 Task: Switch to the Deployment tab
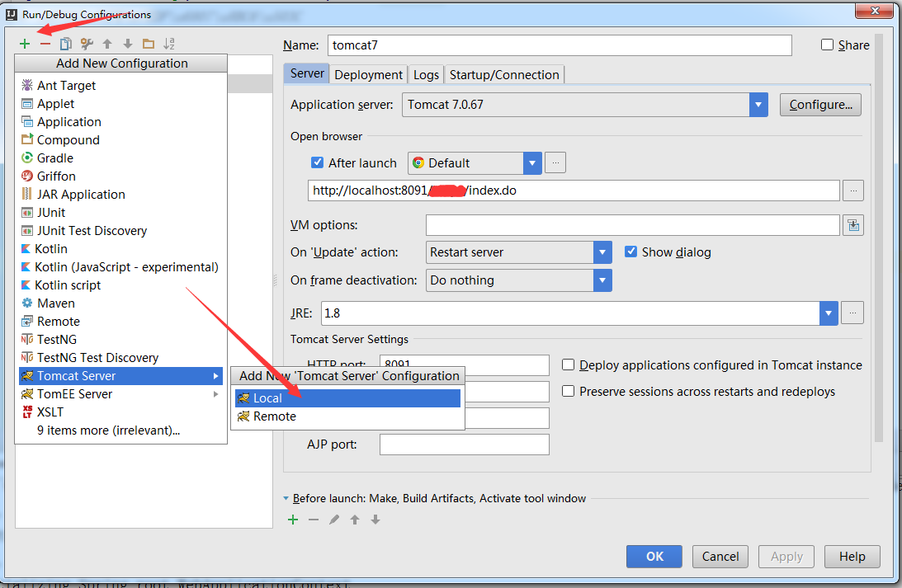pos(368,75)
